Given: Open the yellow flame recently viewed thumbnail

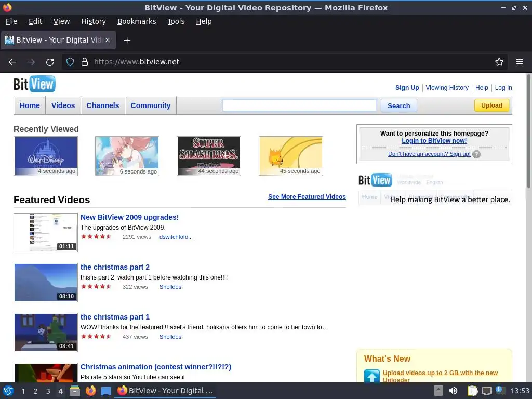Looking at the screenshot, I should (291, 156).
